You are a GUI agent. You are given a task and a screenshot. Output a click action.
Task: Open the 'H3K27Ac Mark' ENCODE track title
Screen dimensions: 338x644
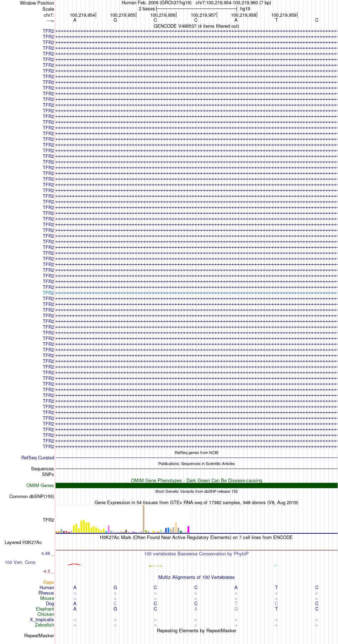(196, 538)
